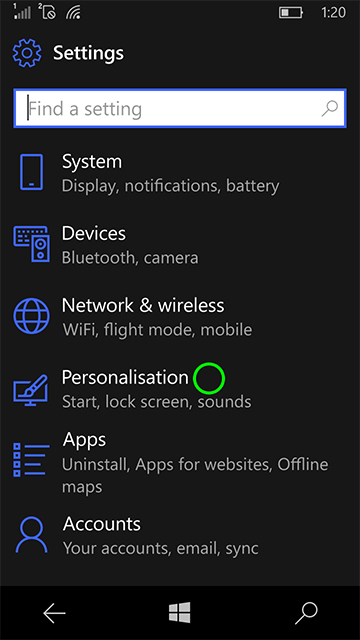Focus the Find a setting field
This screenshot has width=360, height=640.
click(x=180, y=109)
